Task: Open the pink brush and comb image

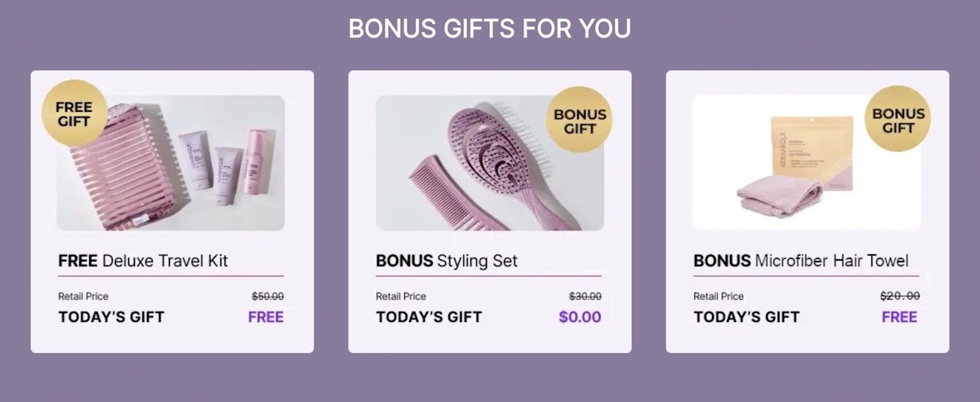Action: pyautogui.click(x=489, y=163)
